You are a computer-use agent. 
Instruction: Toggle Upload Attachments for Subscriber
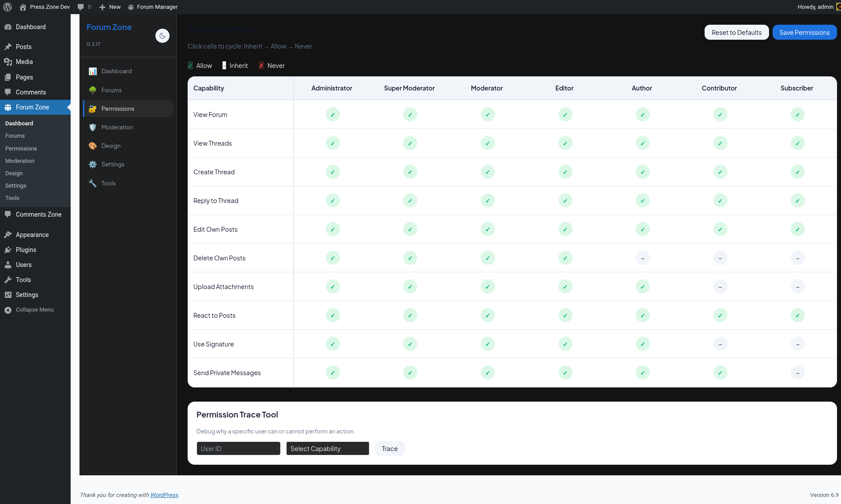(798, 287)
